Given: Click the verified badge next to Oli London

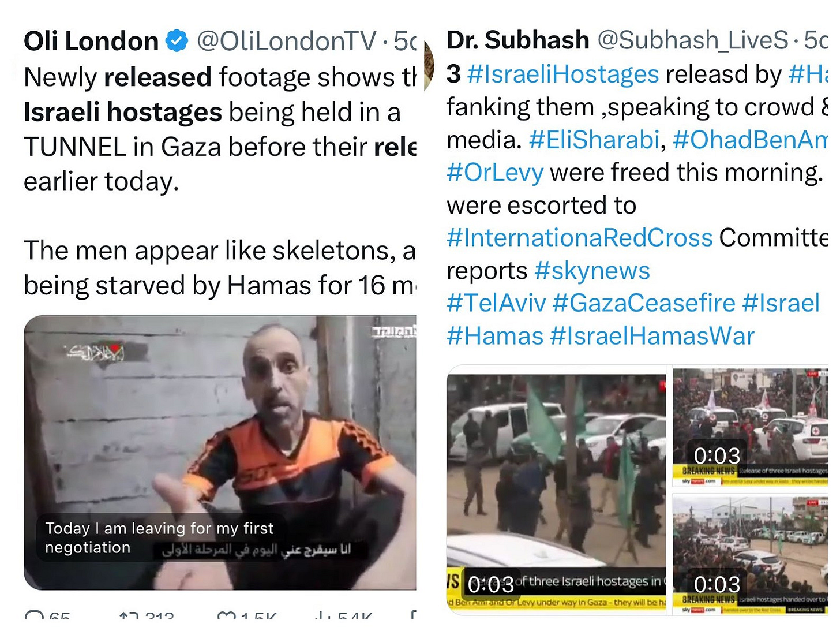Looking at the screenshot, I should click(x=177, y=42).
